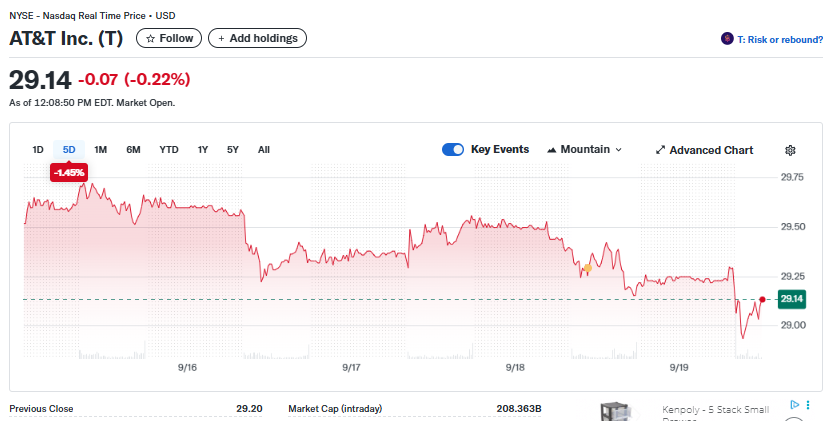The width and height of the screenshot is (840, 421).
Task: Click the 9/17 date label on chart axis
Action: 351,367
